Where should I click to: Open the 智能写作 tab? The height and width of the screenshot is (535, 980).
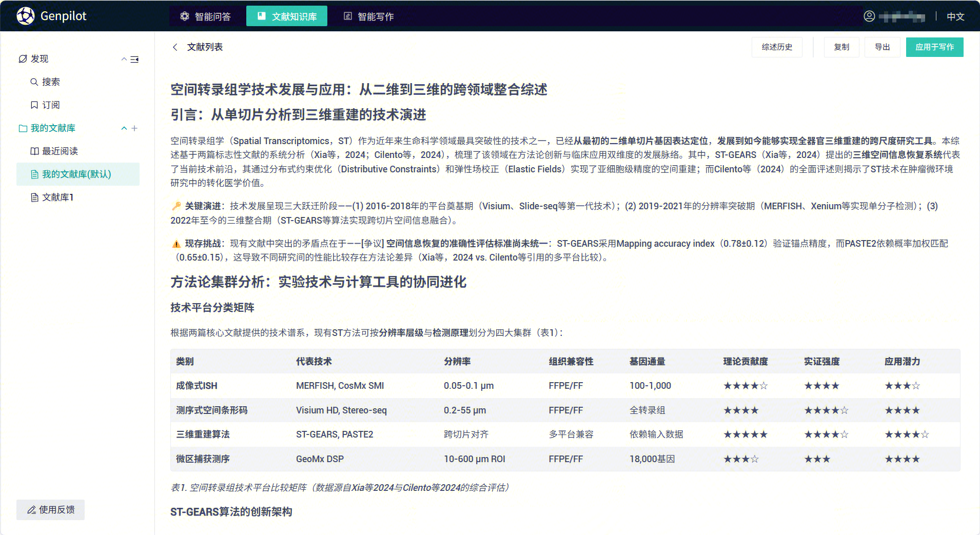click(368, 16)
